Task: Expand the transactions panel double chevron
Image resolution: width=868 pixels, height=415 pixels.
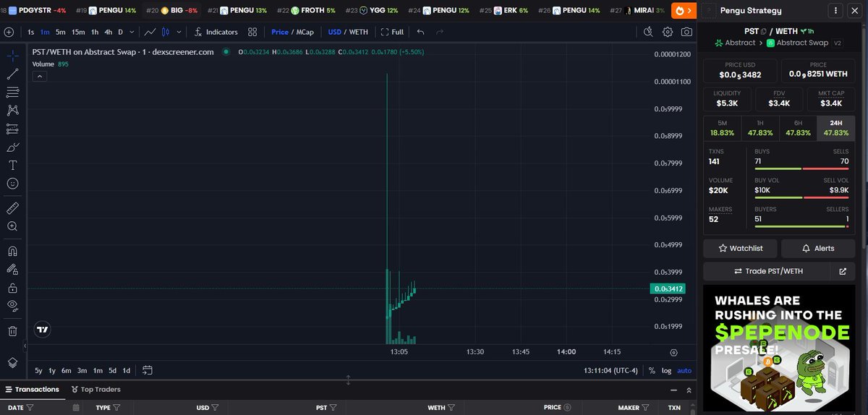Action: coord(689,389)
